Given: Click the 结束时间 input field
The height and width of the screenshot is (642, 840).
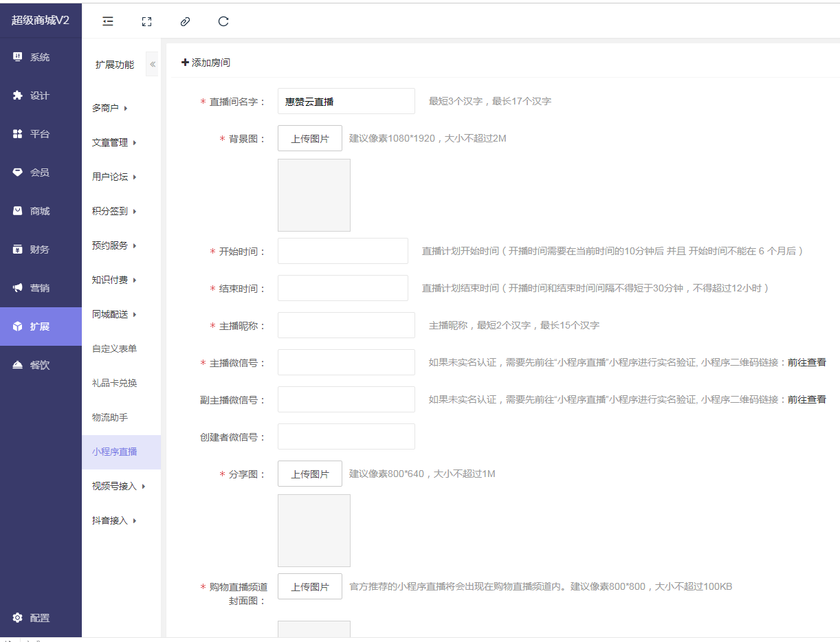Looking at the screenshot, I should pos(343,288).
